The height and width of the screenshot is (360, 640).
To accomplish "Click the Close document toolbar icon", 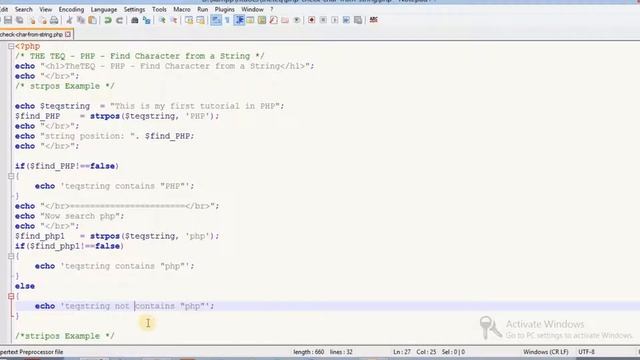I will coord(31,20).
